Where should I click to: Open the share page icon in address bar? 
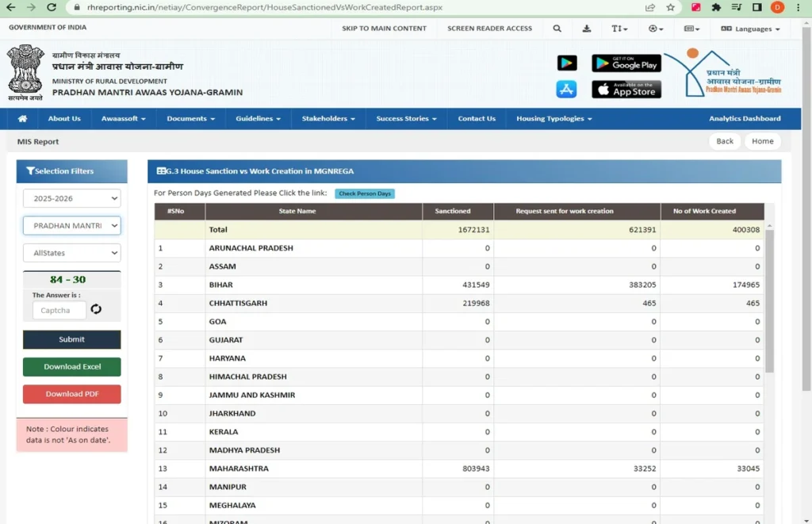[650, 7]
